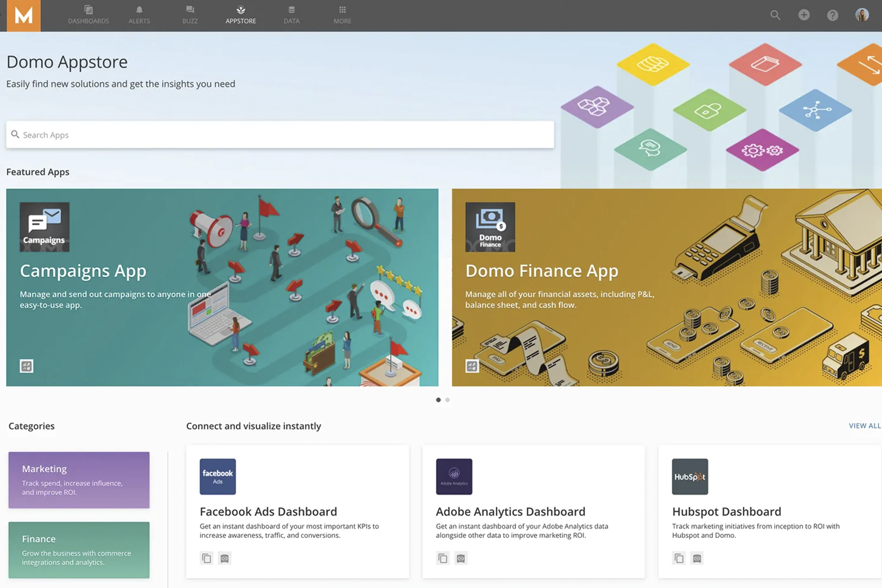
Task: Click the HubSpot app logo
Action: tap(690, 477)
